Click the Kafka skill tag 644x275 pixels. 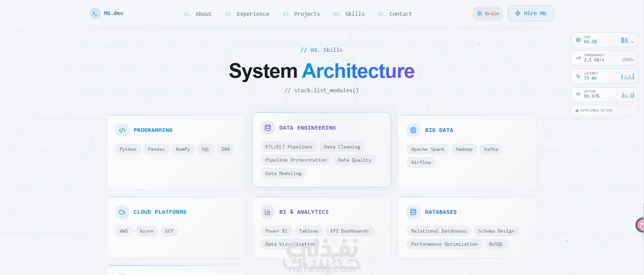tap(491, 149)
